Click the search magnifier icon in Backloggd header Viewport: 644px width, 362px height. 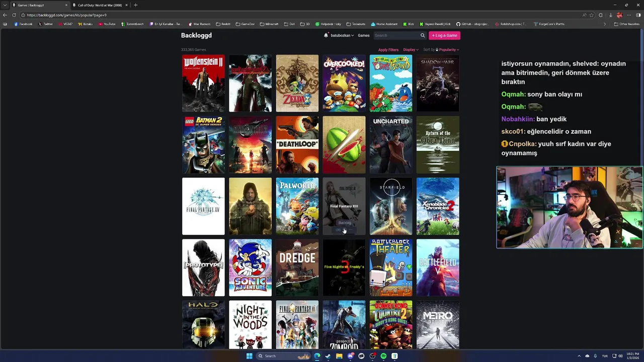pos(423,35)
